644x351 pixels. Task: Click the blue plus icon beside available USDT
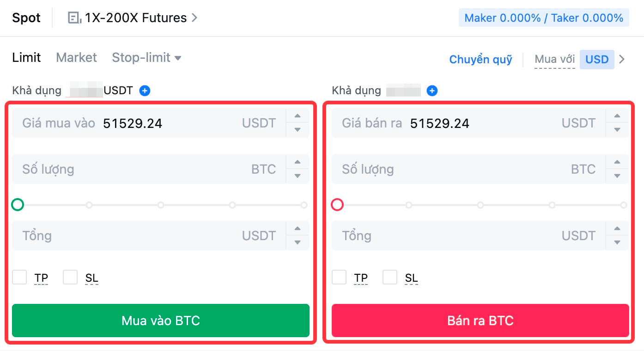pos(145,91)
